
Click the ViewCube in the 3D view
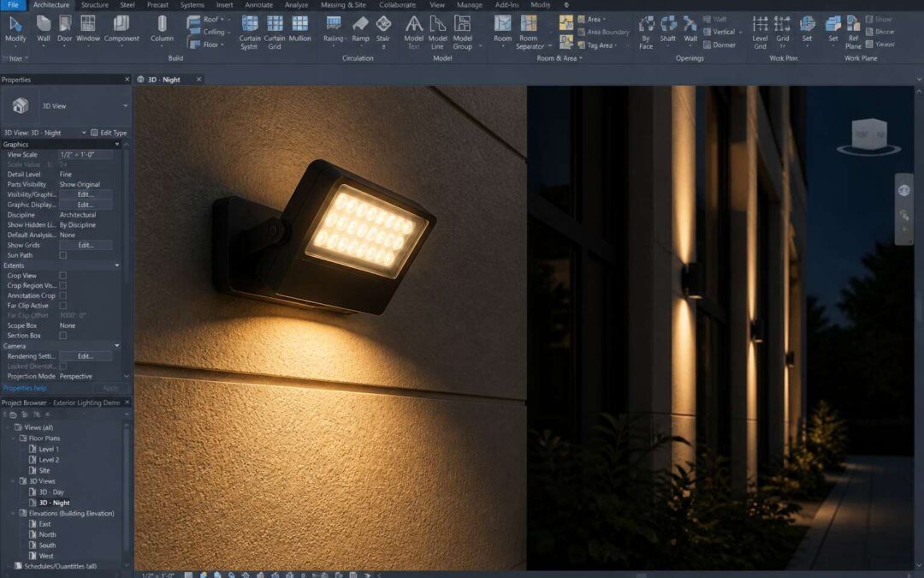point(869,135)
